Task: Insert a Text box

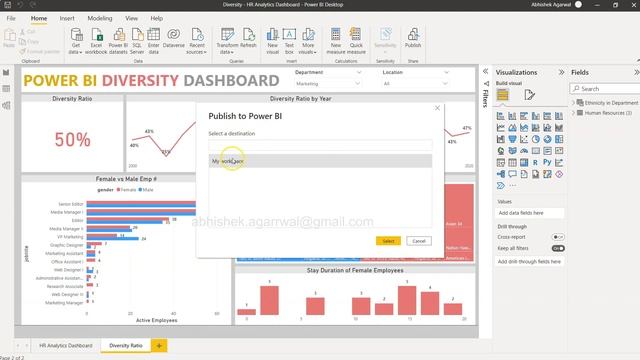Action: (x=289, y=41)
